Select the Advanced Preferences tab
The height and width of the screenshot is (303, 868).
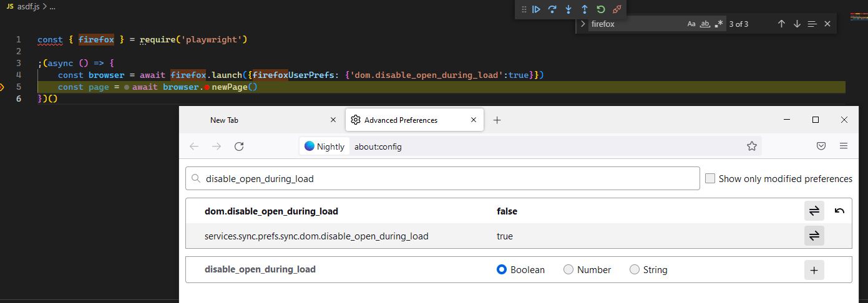[x=414, y=120]
